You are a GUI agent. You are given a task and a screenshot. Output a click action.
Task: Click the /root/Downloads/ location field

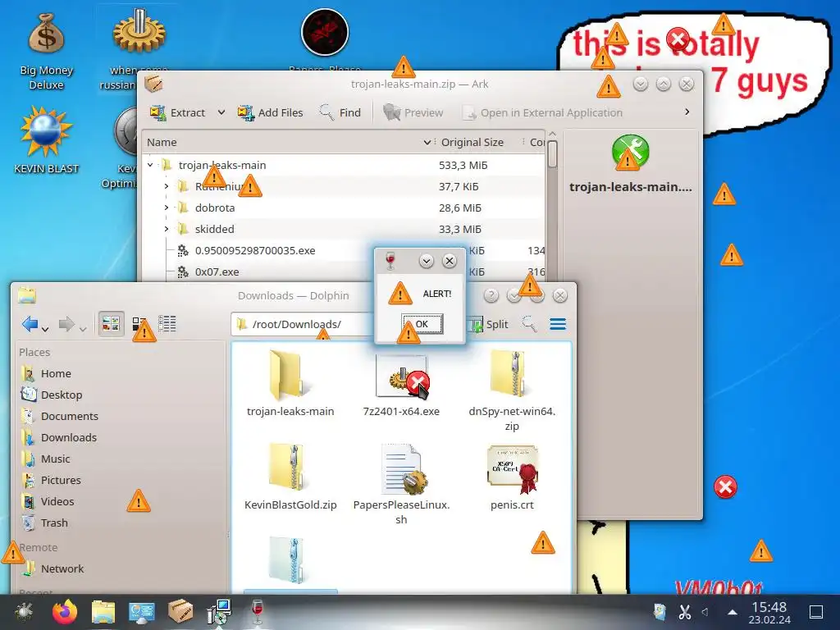tap(303, 324)
